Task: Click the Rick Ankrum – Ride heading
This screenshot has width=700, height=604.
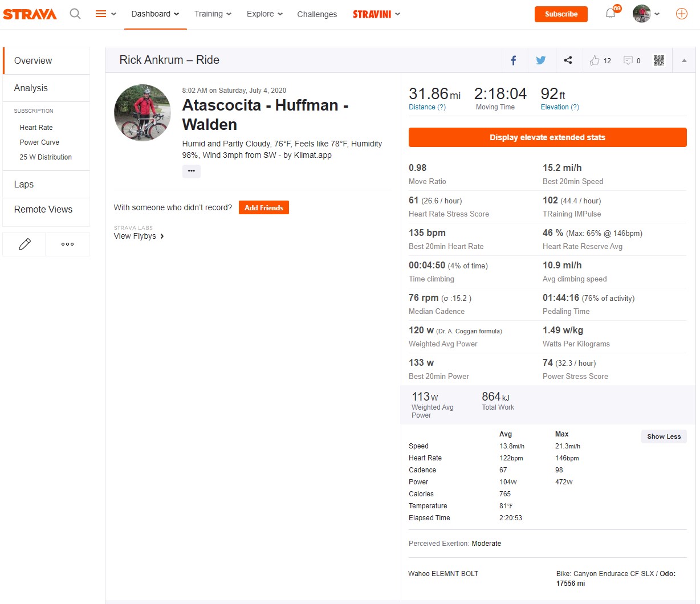Action: pyautogui.click(x=169, y=60)
